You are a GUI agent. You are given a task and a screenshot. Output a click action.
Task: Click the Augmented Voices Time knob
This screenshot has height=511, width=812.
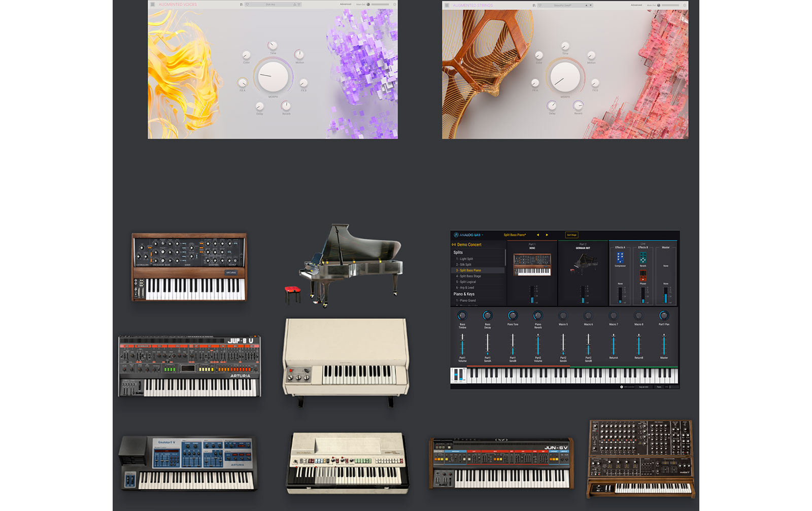pos(273,46)
